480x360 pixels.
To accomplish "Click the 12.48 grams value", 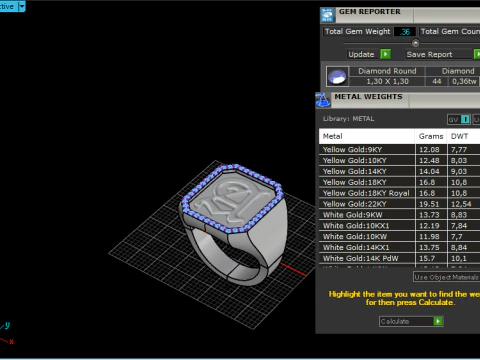I will pyautogui.click(x=429, y=161).
